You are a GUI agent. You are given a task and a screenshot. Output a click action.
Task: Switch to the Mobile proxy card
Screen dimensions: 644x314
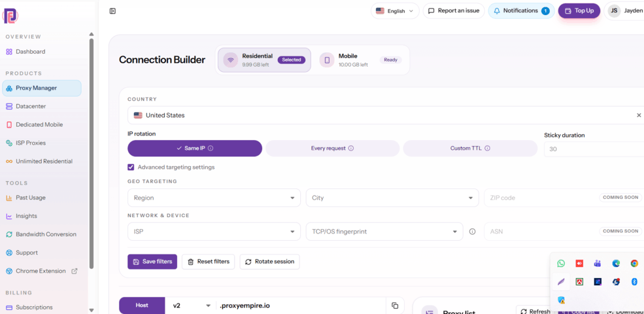pyautogui.click(x=362, y=60)
